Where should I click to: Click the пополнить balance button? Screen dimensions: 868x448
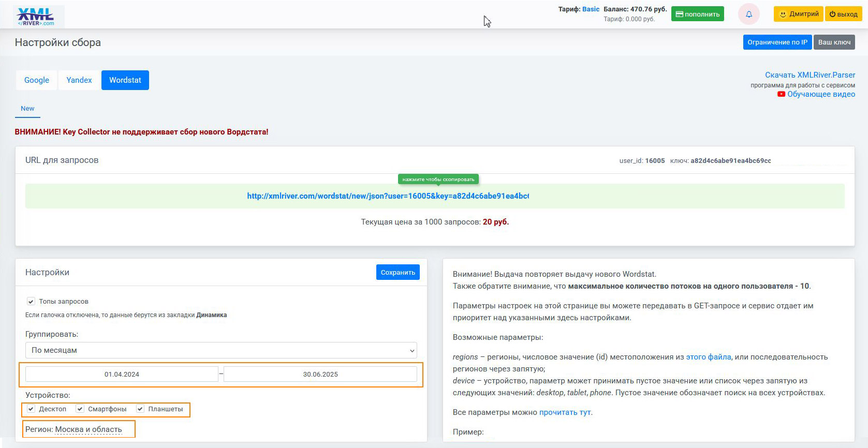(697, 14)
